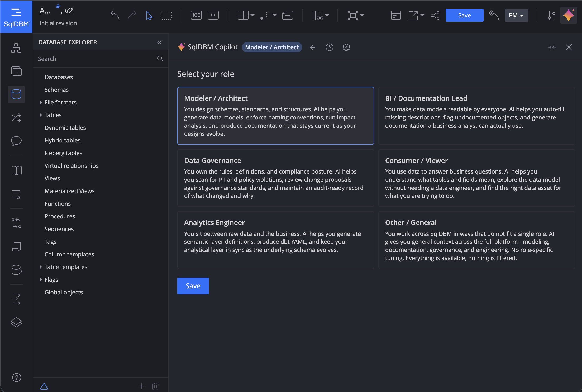
Task: Select Virtual relationships in the tree
Action: (71, 166)
